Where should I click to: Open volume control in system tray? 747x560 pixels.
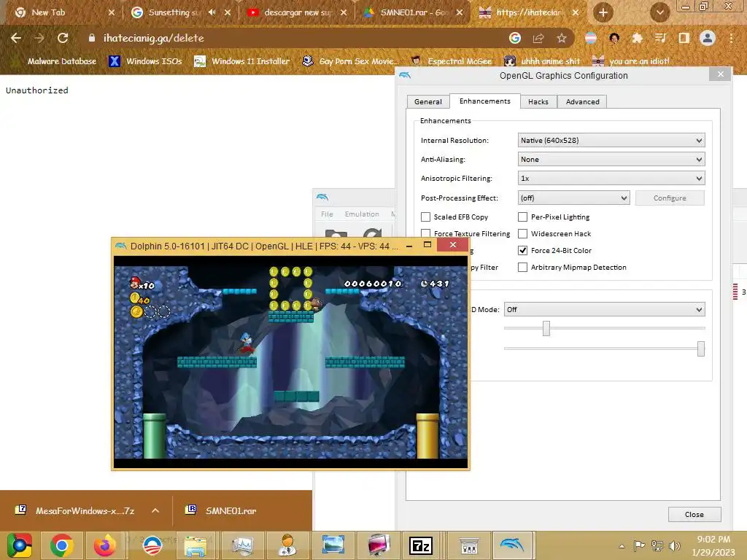pos(673,546)
